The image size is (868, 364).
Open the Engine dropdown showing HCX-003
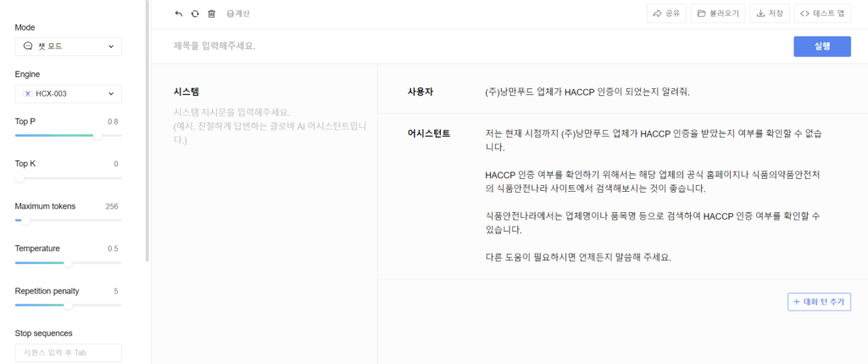68,93
